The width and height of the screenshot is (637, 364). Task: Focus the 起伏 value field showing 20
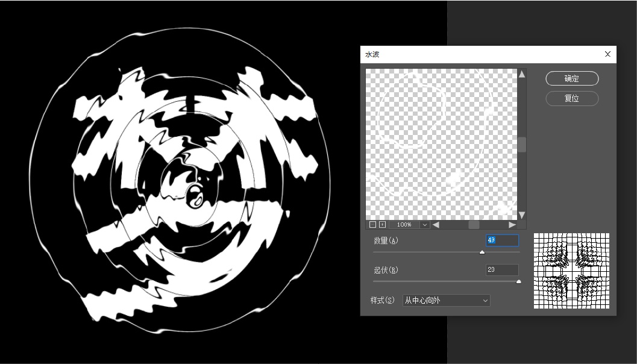[503, 270]
